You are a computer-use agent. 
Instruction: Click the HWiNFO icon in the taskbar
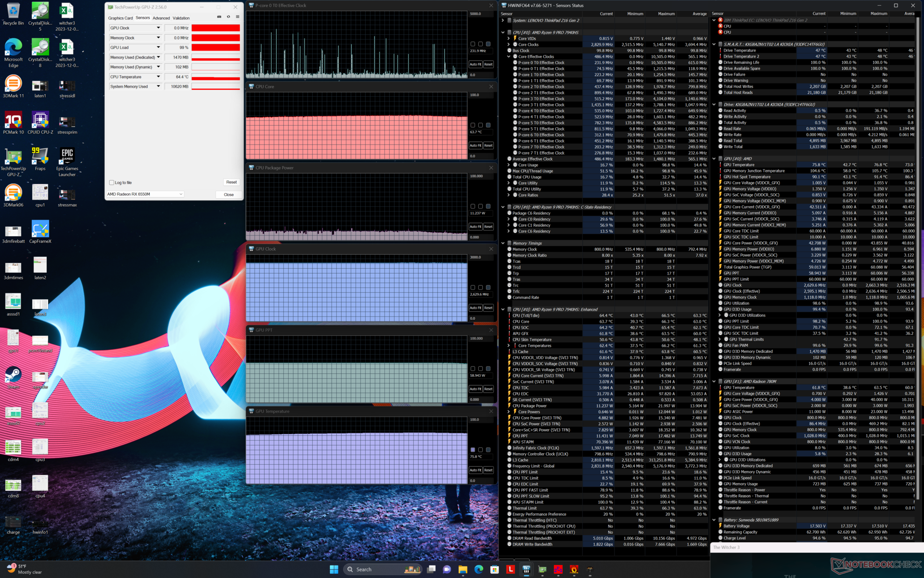tap(526, 569)
